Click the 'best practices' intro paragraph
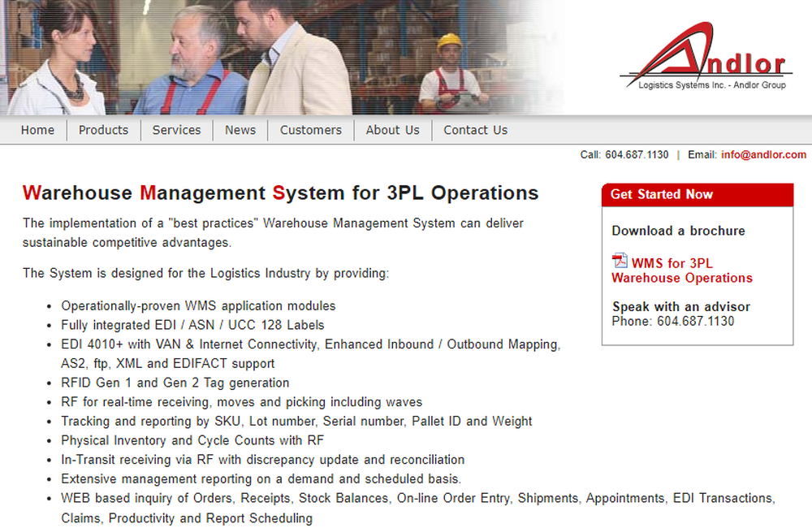The width and height of the screenshot is (812, 528). [273, 232]
